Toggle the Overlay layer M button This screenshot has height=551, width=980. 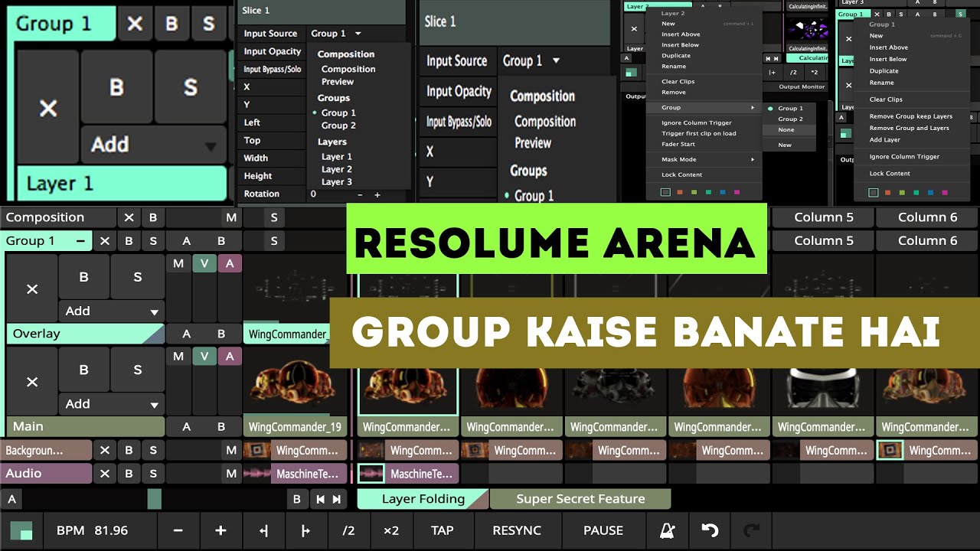178,263
